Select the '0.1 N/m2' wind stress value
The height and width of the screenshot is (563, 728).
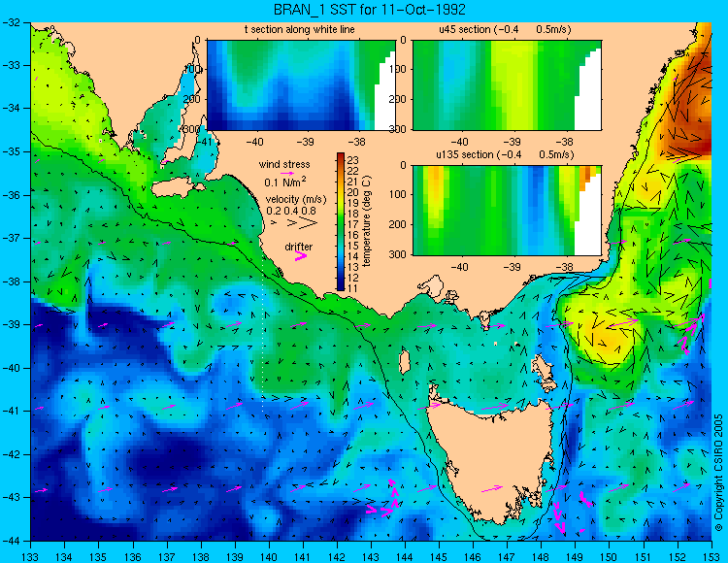(x=285, y=182)
